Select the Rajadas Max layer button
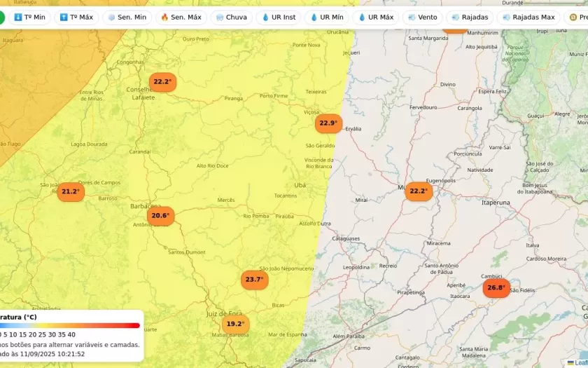Image resolution: width=588 pixels, height=368 pixels. point(528,17)
